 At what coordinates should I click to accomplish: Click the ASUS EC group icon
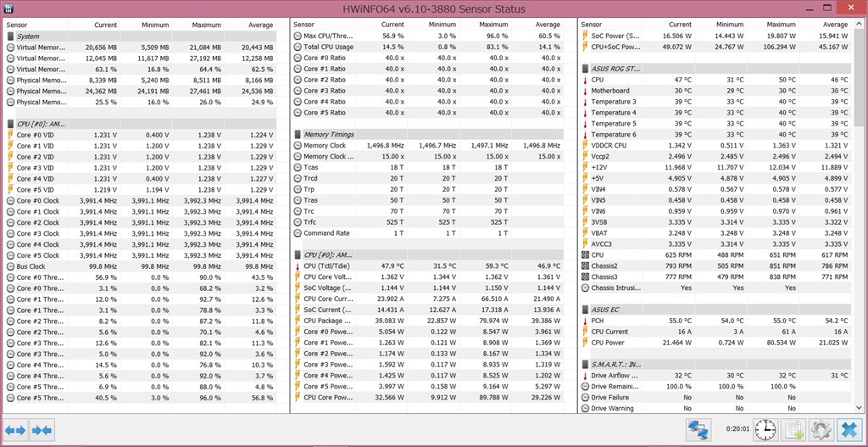(586, 310)
